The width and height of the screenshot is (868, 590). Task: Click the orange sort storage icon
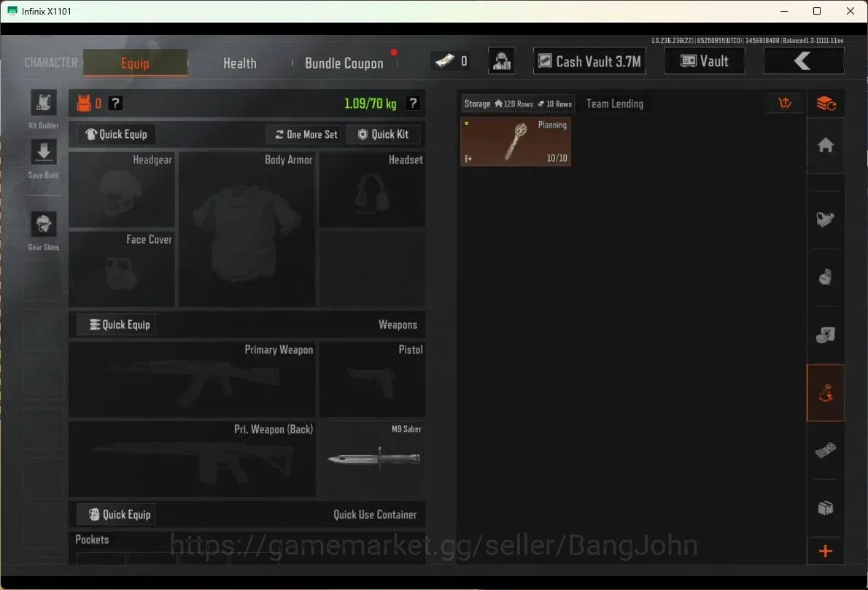click(x=785, y=103)
